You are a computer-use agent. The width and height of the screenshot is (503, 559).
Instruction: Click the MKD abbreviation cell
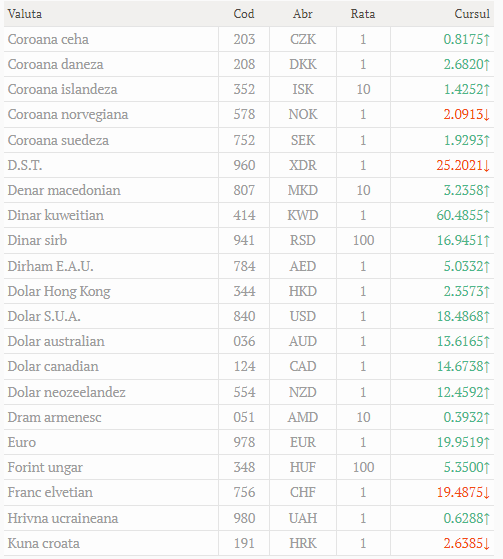pos(303,190)
